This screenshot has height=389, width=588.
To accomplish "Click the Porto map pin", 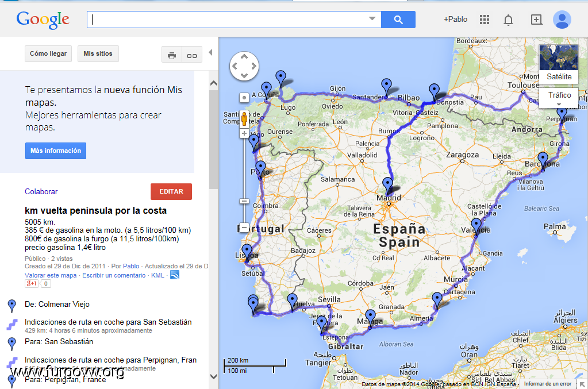I will point(260,168).
